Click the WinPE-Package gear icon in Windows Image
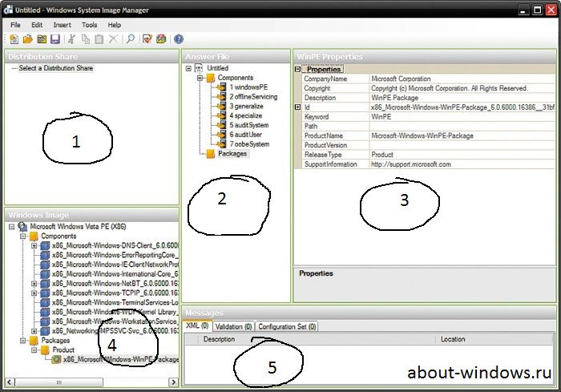 click(56, 359)
